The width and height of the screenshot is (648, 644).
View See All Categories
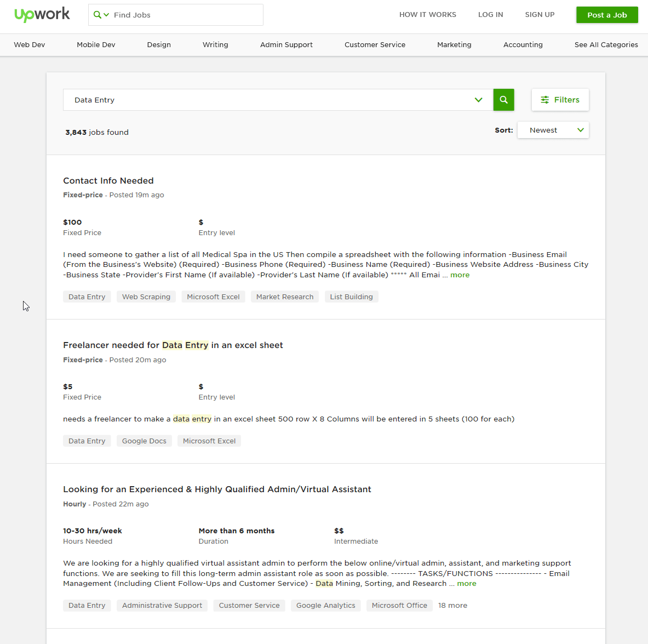coord(606,45)
